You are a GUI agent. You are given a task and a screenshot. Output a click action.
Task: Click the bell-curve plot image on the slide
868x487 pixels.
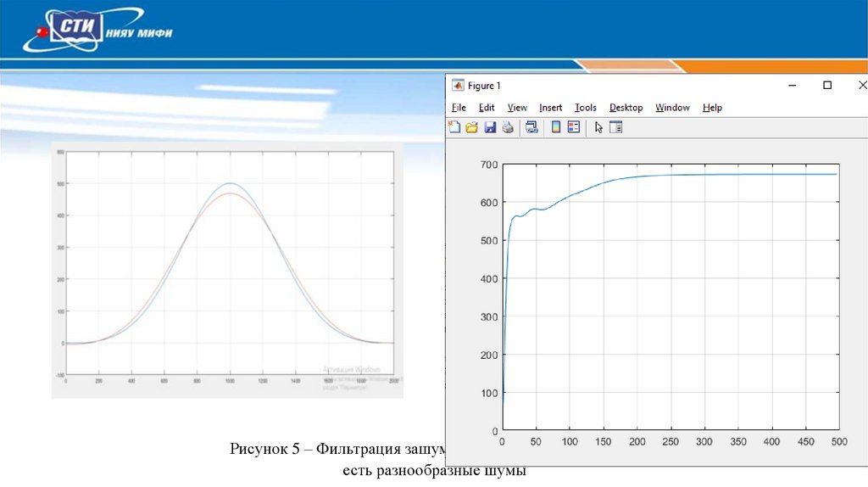tap(227, 270)
